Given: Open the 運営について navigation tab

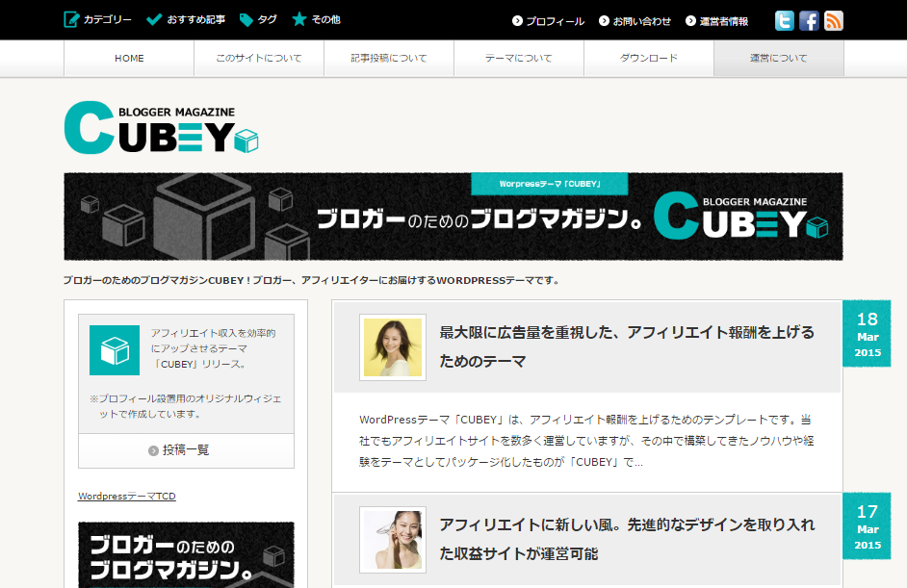Looking at the screenshot, I should pos(778,59).
